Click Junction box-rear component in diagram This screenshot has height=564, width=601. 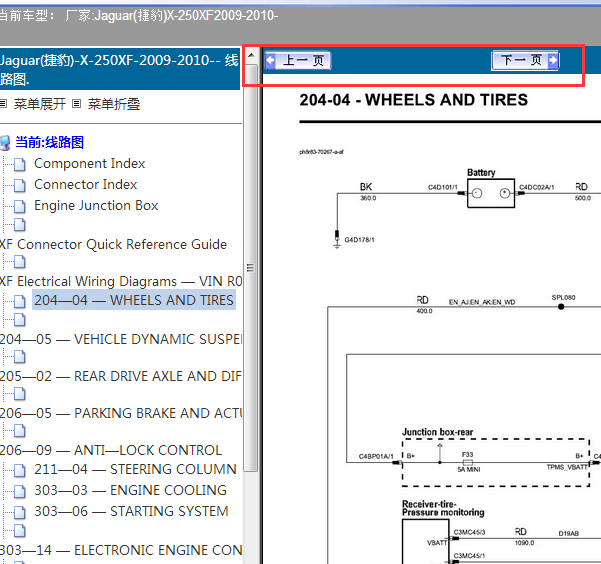pyautogui.click(x=496, y=462)
